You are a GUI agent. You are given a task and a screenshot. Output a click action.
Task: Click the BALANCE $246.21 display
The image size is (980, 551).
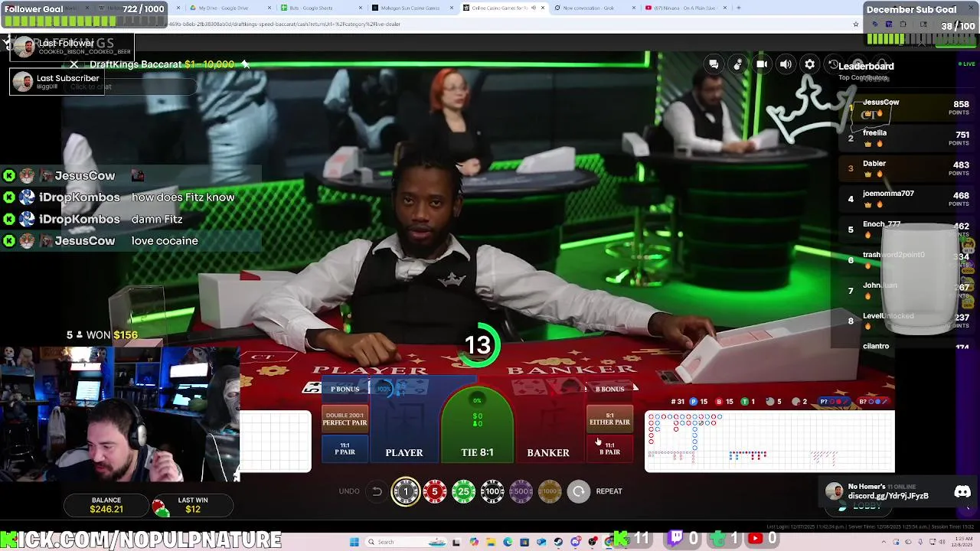106,505
